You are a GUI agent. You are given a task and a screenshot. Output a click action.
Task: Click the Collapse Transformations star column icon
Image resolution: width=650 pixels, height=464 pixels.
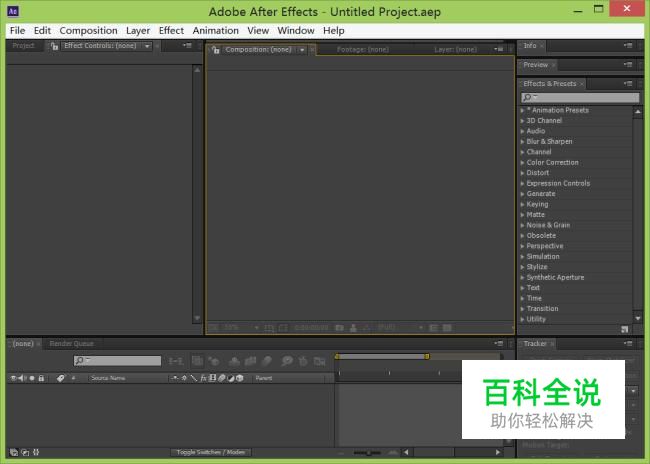click(184, 378)
